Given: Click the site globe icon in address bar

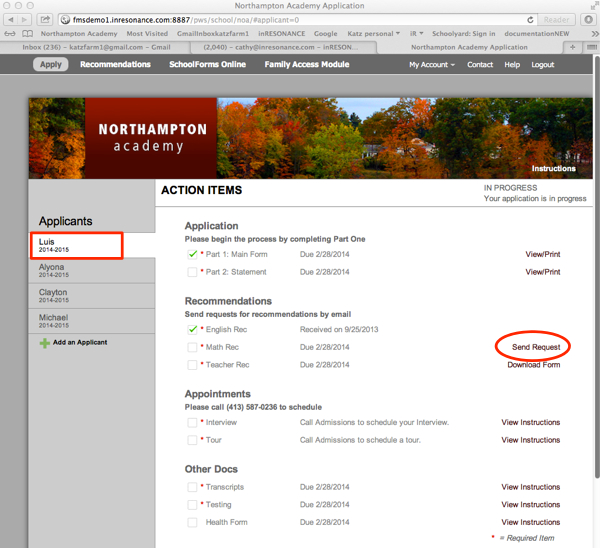Looking at the screenshot, I should pyautogui.click(x=66, y=19).
